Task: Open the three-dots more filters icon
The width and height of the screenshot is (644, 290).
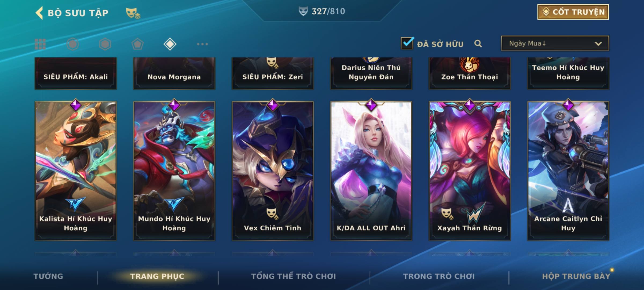Action: point(202,44)
